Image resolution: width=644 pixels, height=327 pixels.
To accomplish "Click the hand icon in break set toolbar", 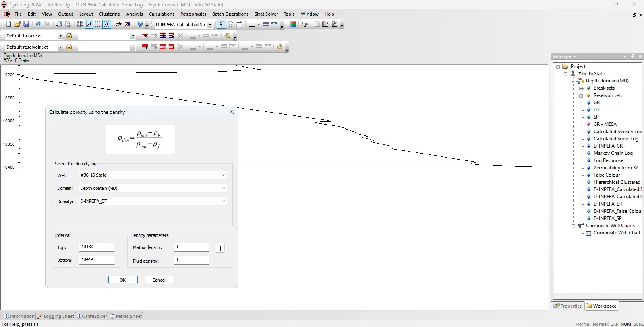I will click(x=228, y=35).
